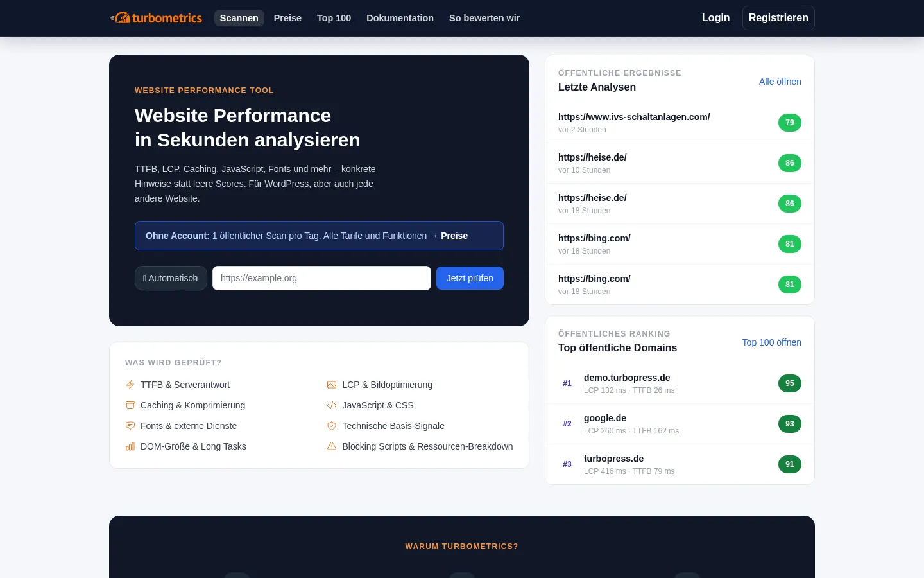Switch to the Scannen tab
The width and height of the screenshot is (924, 578).
pos(239,18)
